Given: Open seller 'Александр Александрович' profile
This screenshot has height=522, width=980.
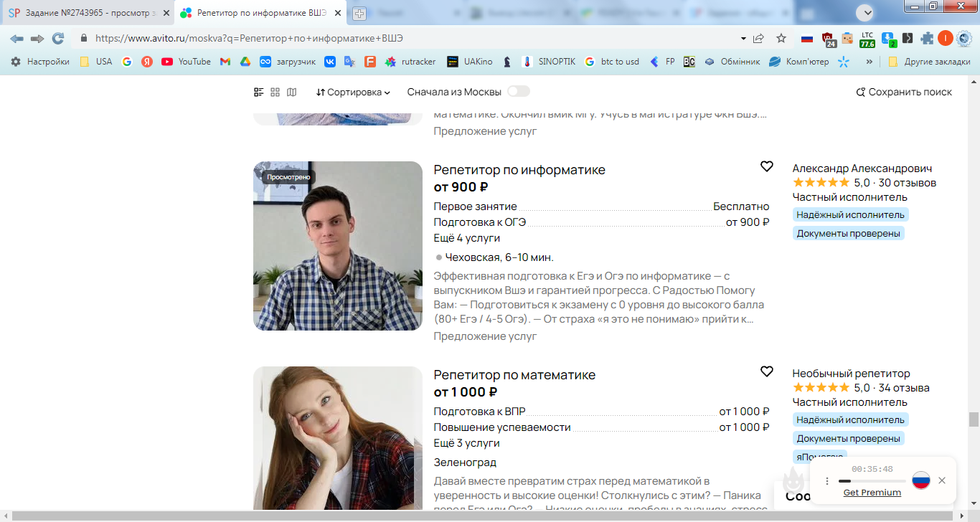Looking at the screenshot, I should point(862,169).
